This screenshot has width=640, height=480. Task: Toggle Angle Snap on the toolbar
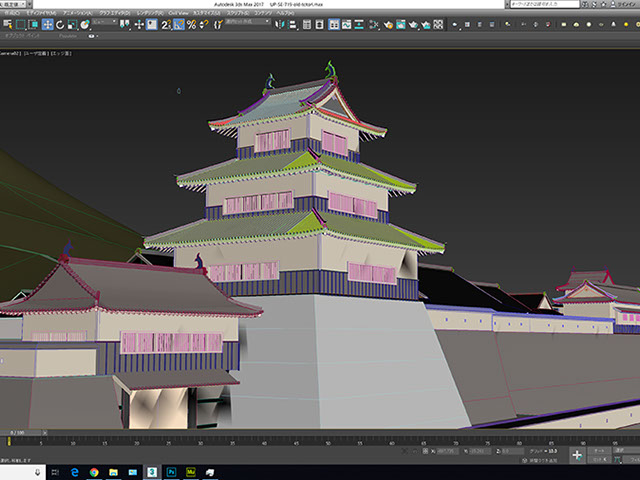tap(178, 24)
